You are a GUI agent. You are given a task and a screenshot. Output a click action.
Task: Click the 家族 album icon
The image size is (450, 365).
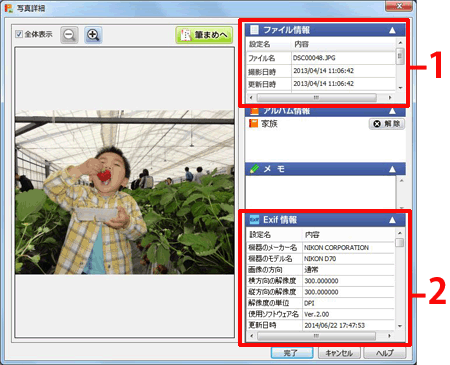coord(254,124)
